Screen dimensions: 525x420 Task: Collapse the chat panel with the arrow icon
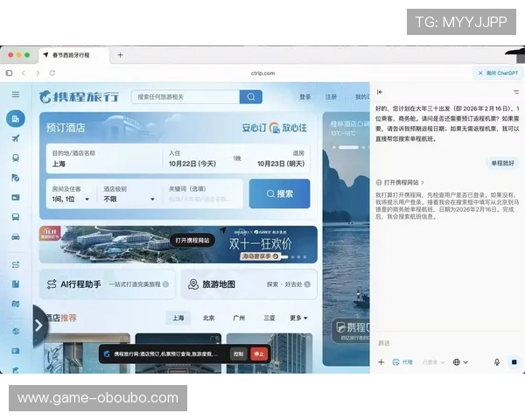tap(380, 92)
